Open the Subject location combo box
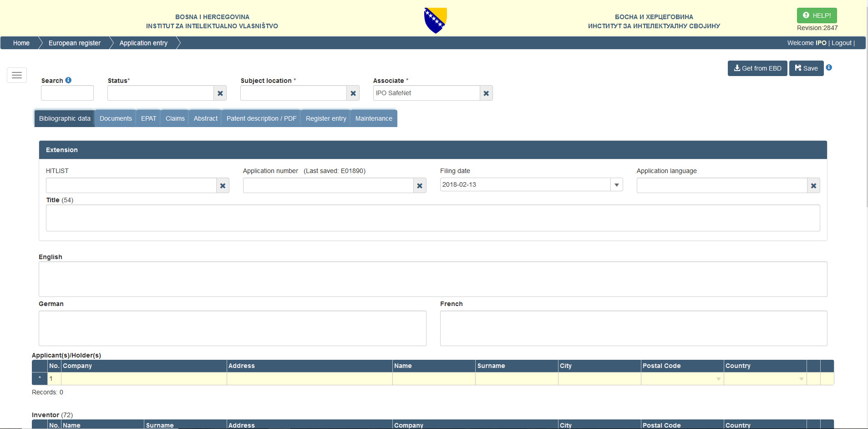The width and height of the screenshot is (868, 429). point(294,93)
